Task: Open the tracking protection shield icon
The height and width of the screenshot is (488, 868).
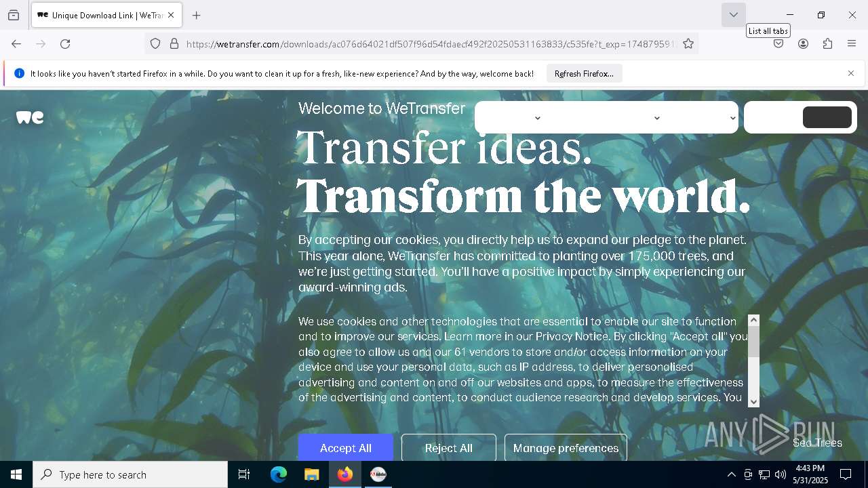Action: 155,43
